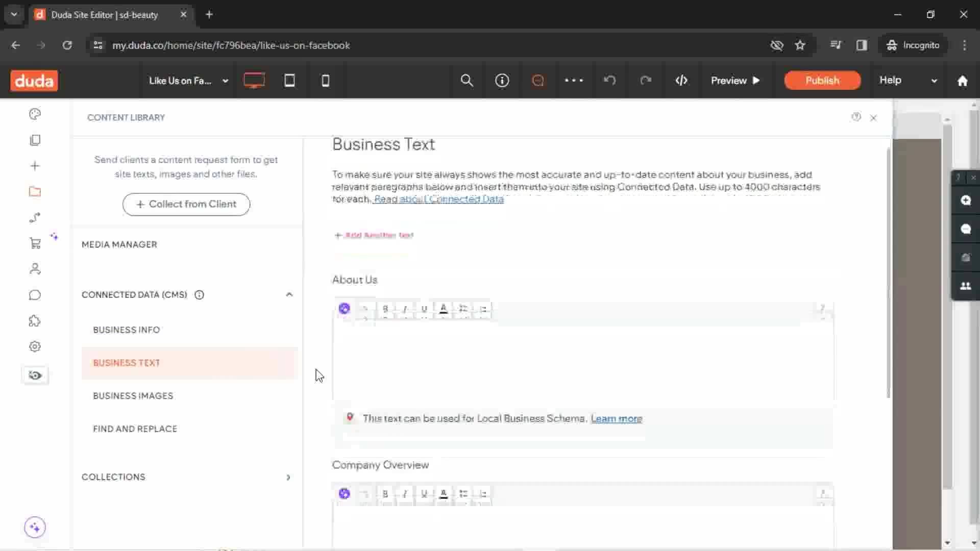Viewport: 980px width, 551px height.
Task: Open the Design palette icon in sidebar
Action: pos(35,114)
